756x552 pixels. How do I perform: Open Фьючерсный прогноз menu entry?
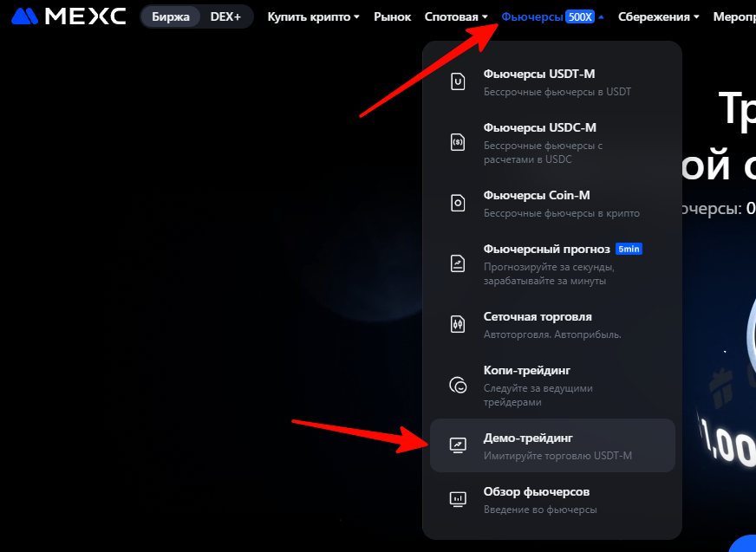click(552, 264)
